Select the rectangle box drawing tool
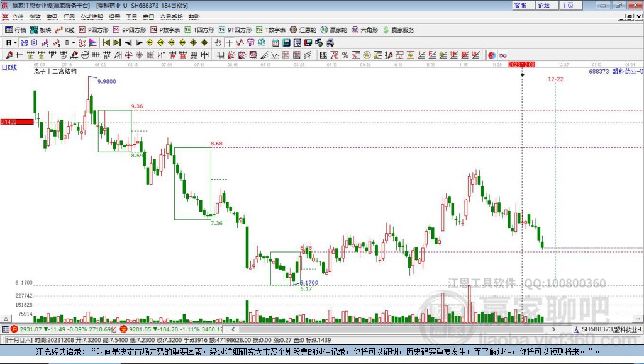644x364 pixels. (221, 55)
